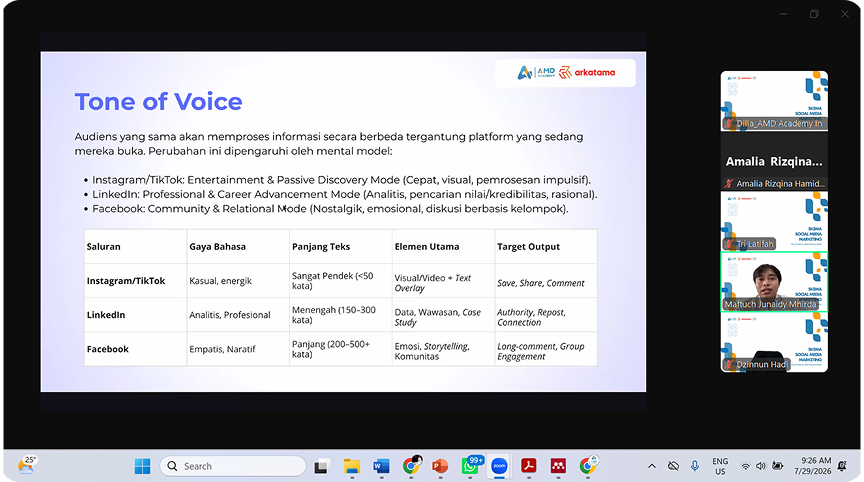
Task: Open the second Chrome icon near Mendeley
Action: tap(588, 465)
